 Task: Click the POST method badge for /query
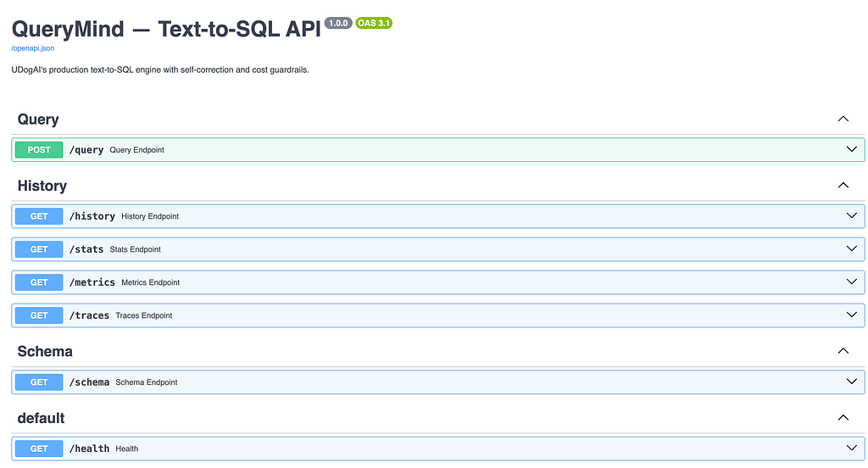[39, 150]
